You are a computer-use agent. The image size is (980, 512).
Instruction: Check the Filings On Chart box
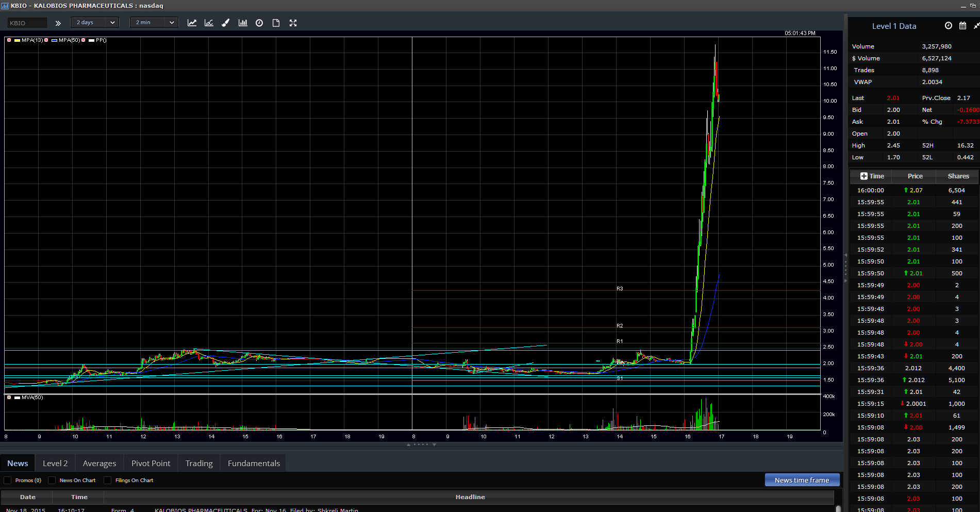[x=108, y=481]
